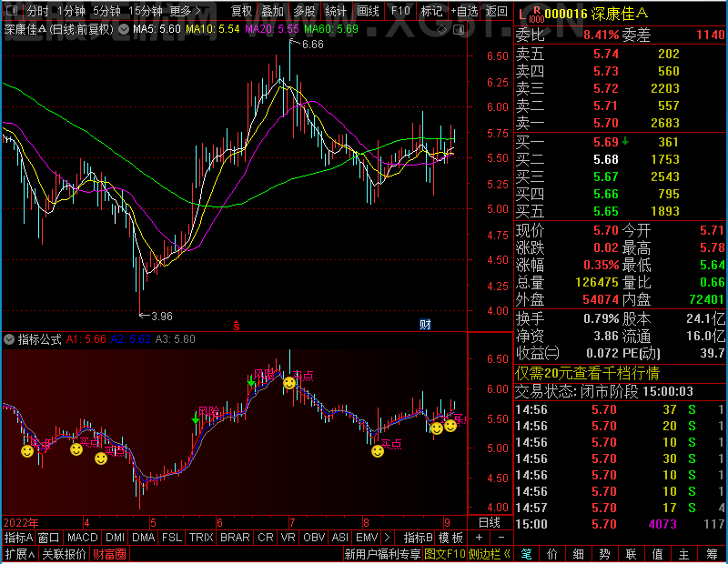Zoom out chart with the − button
Image resolution: width=728 pixels, height=564 pixels.
click(501, 538)
